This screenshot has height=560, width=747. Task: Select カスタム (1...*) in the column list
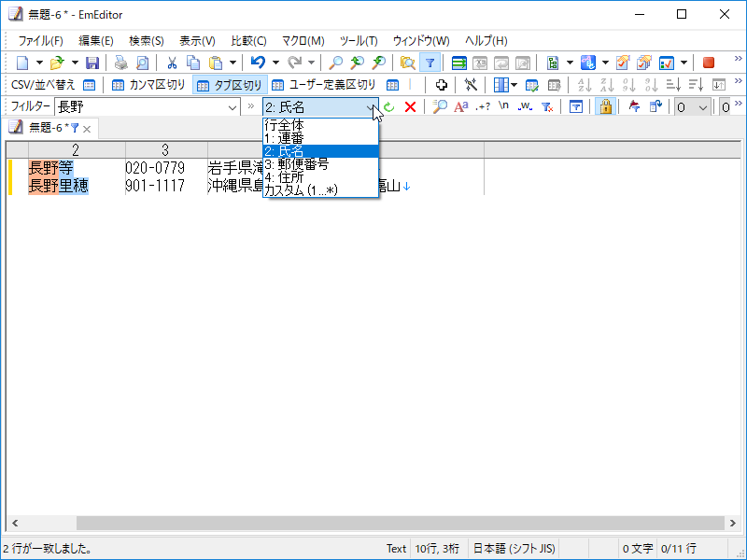pyautogui.click(x=320, y=190)
